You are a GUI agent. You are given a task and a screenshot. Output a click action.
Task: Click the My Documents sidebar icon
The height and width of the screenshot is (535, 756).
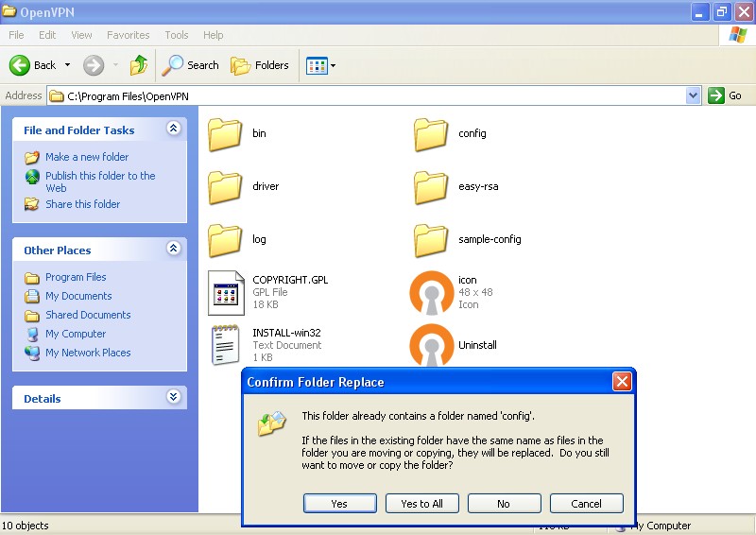(x=32, y=296)
